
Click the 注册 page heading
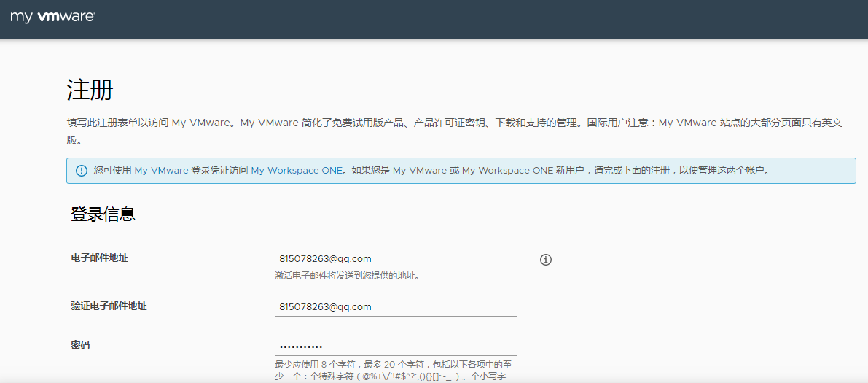tap(90, 90)
